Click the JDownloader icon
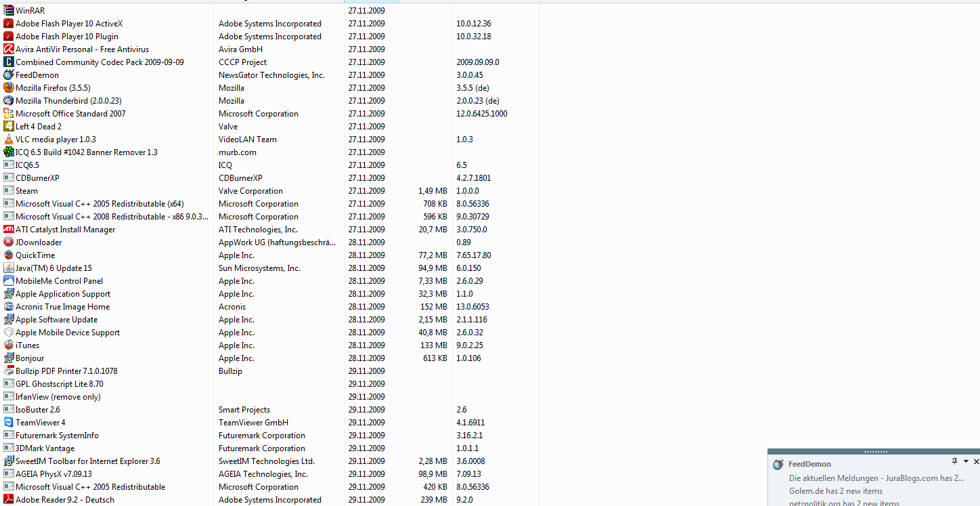The width and height of the screenshot is (980, 506). point(8,243)
